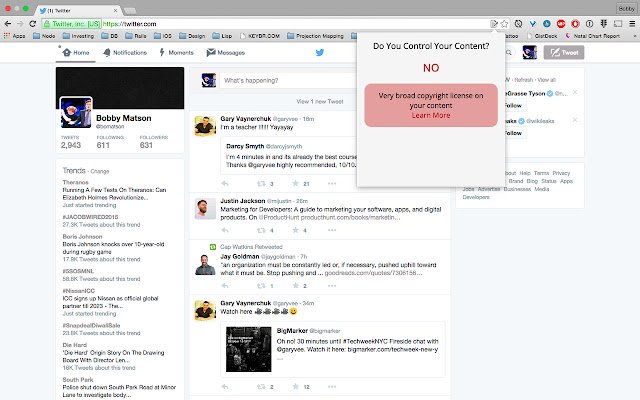Screen dimensions: 640x400
Task: Bookmark this page with the star icon
Action: click(x=504, y=24)
